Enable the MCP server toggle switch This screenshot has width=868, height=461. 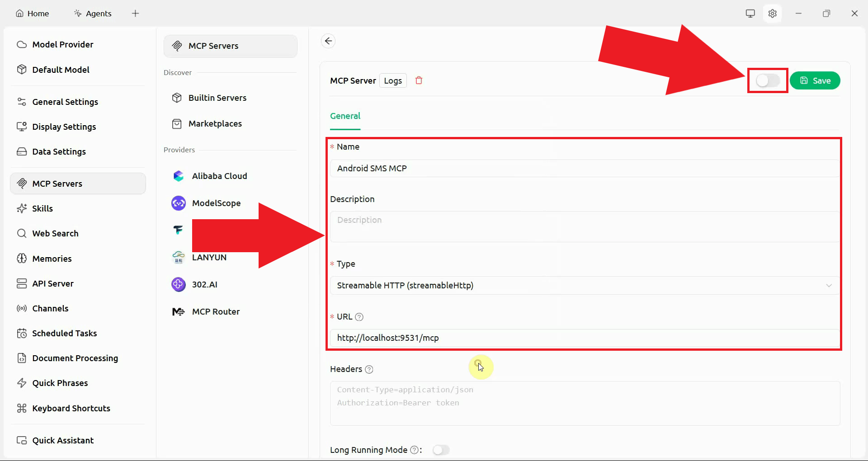click(x=768, y=80)
